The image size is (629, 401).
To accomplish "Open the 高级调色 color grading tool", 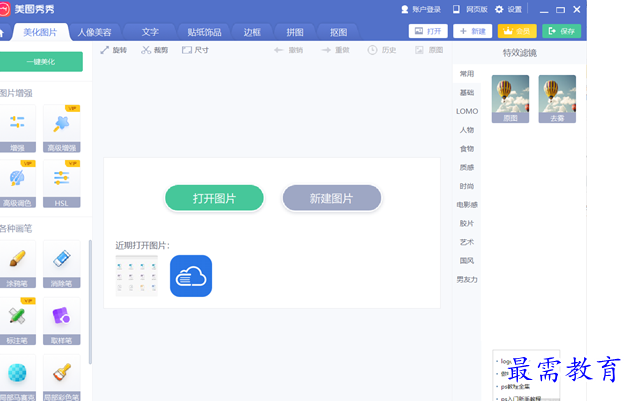I will (17, 184).
